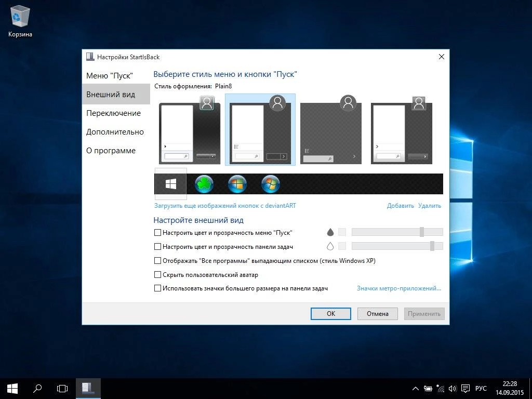This screenshot has height=399, width=532.
Task: Pick the Windows 7 style start orb
Action: [x=270, y=184]
